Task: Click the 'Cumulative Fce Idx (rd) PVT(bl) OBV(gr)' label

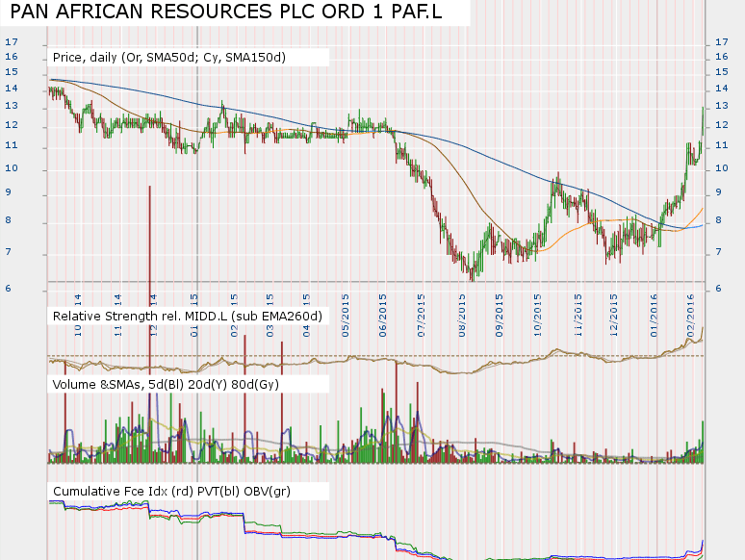Action: tap(171, 491)
